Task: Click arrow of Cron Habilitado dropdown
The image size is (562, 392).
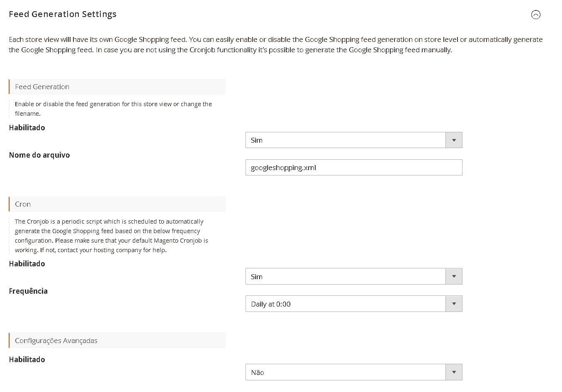Action: click(x=454, y=277)
